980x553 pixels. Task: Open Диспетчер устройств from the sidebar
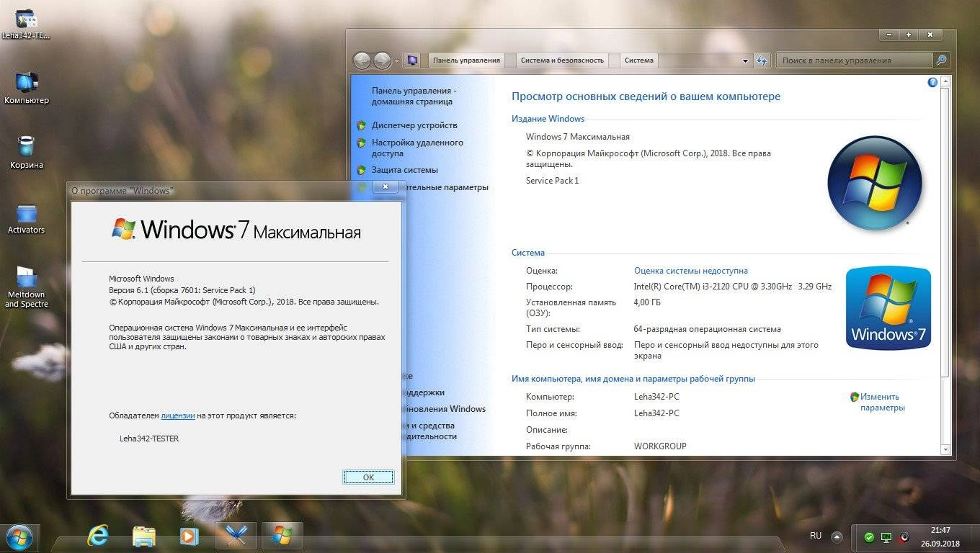pyautogui.click(x=414, y=125)
